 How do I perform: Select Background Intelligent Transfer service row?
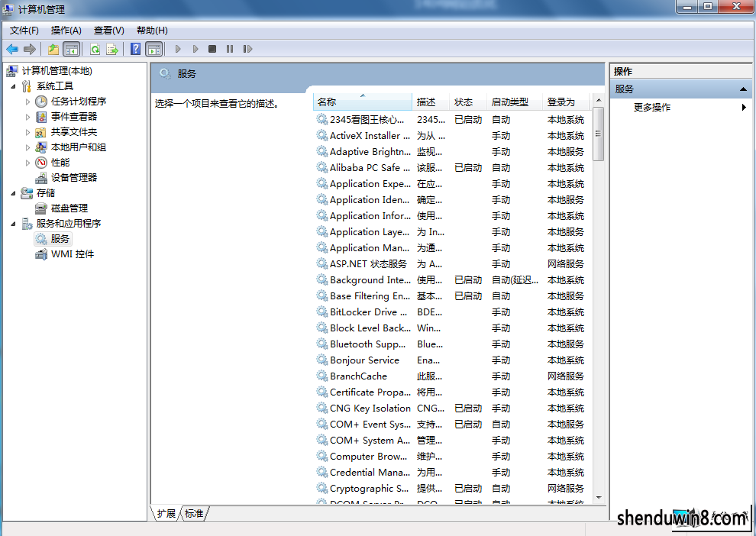click(x=452, y=280)
